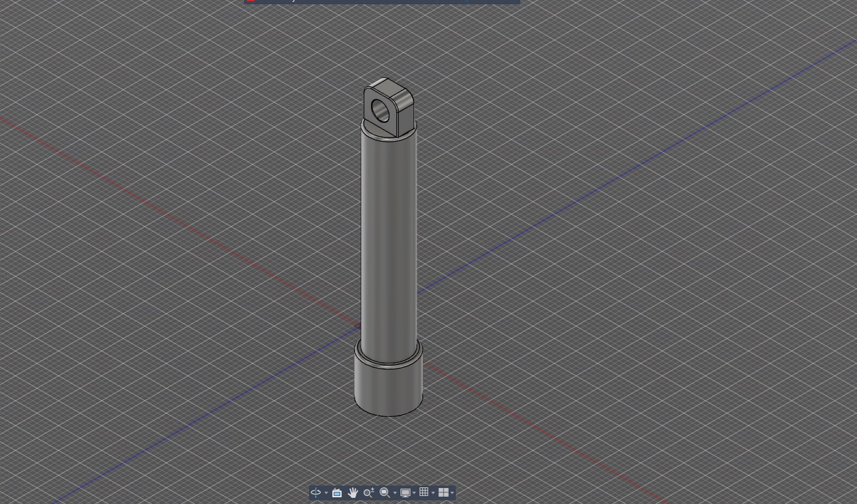Activate the Orbit tool in navigation bar
857x504 pixels.
tap(316, 492)
